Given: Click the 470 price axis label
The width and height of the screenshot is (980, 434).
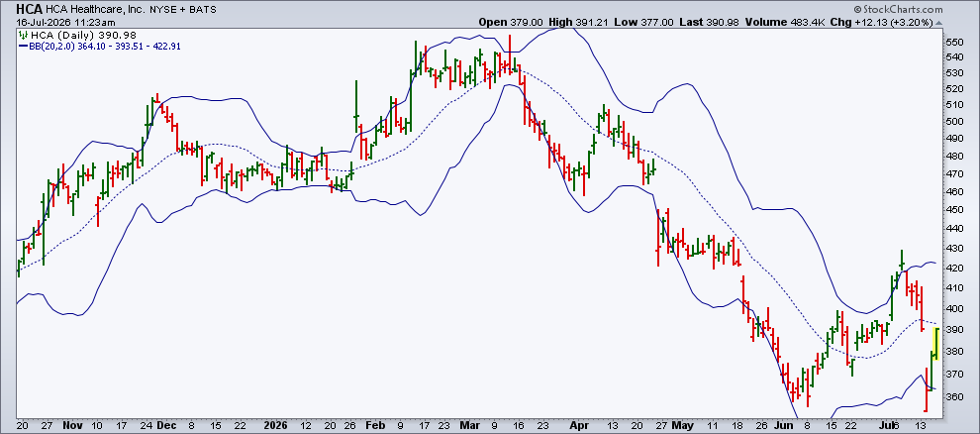Looking at the screenshot, I should [x=954, y=174].
